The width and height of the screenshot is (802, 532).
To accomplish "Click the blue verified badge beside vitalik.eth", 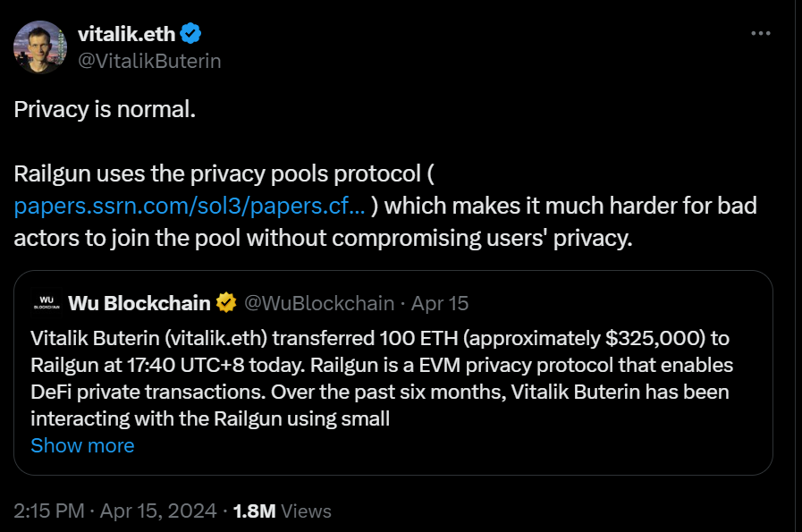I will (190, 34).
